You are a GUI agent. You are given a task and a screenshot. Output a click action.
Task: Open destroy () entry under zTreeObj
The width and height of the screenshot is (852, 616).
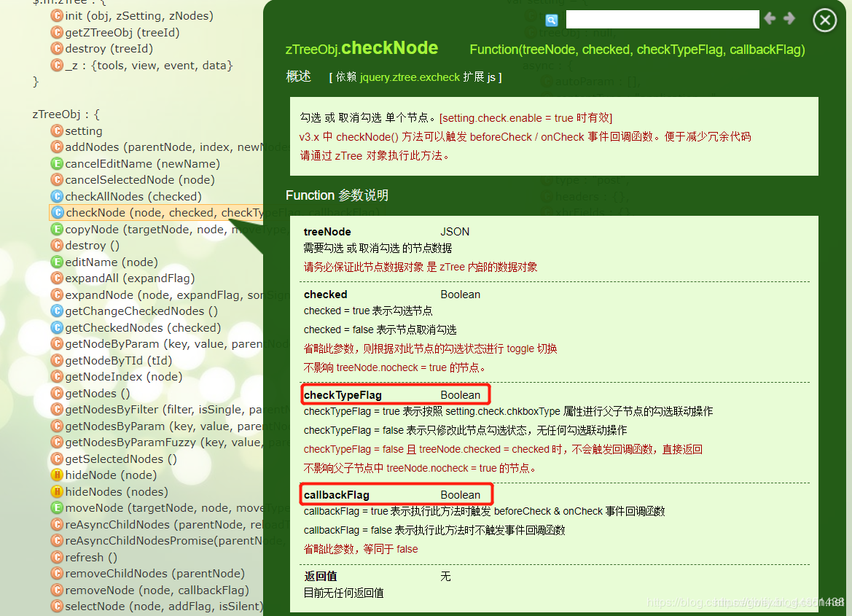click(x=93, y=246)
